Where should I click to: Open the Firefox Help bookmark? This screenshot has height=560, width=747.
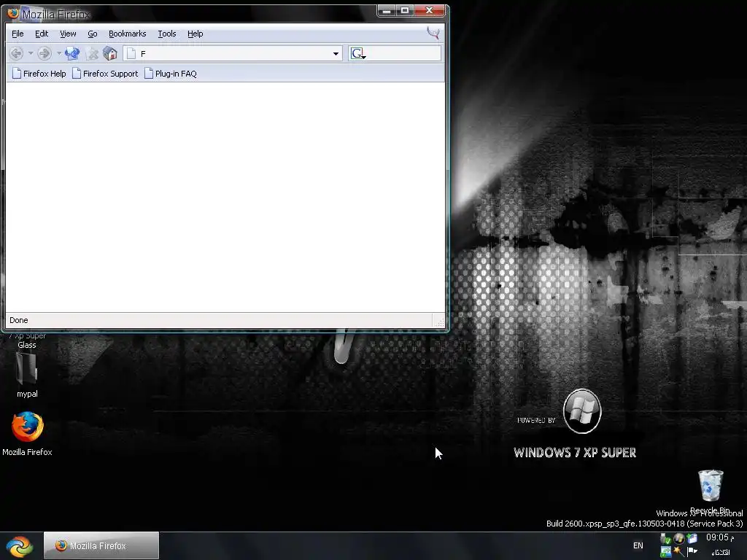click(x=39, y=74)
